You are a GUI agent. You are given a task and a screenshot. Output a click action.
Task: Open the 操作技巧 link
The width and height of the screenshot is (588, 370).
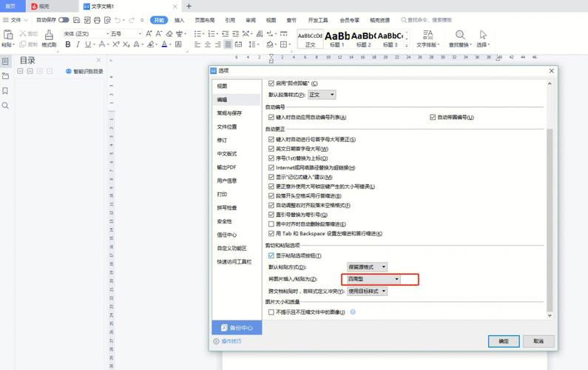pos(228,341)
